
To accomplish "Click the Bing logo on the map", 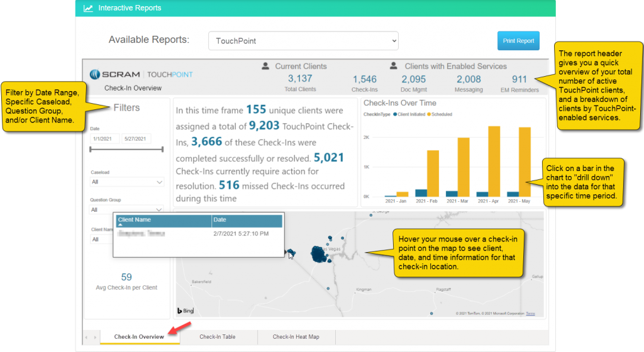I will tap(184, 311).
